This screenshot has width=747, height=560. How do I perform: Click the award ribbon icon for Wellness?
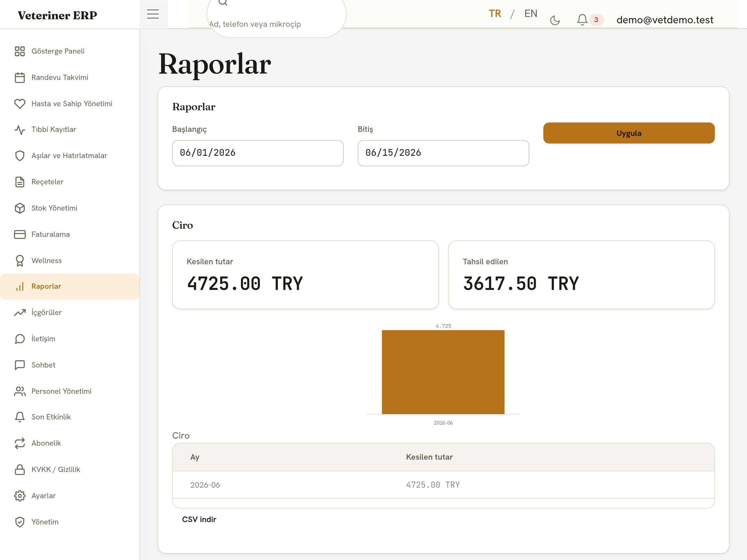pos(20,260)
